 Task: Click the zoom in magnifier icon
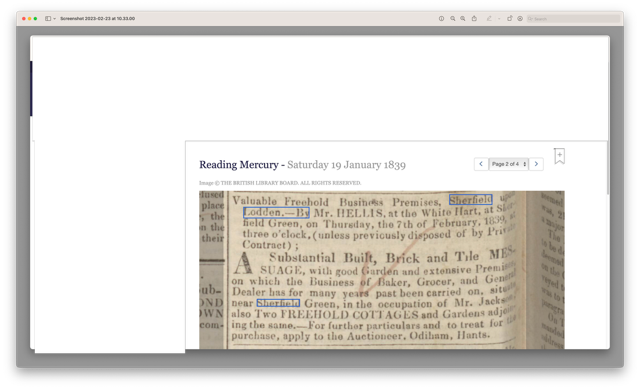point(463,18)
